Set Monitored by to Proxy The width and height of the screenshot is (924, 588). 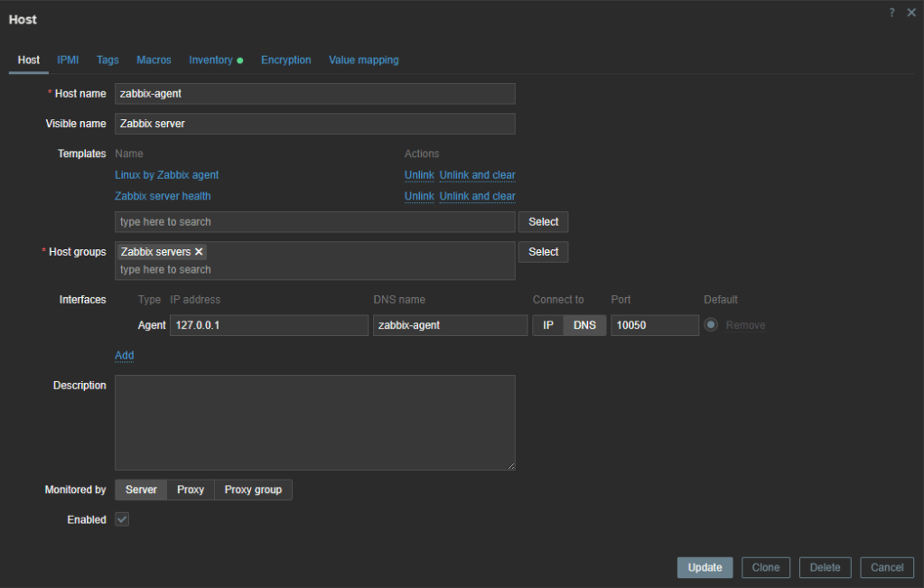point(191,490)
